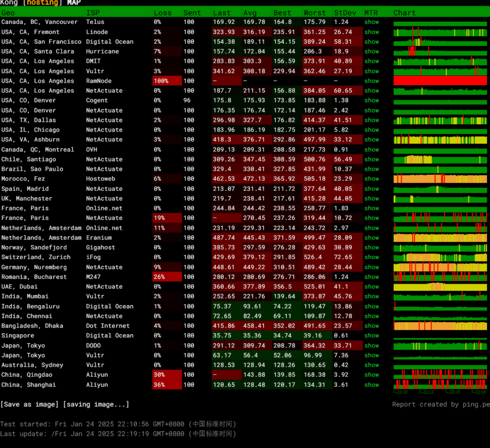Click the MAP link in the header

point(74,2)
